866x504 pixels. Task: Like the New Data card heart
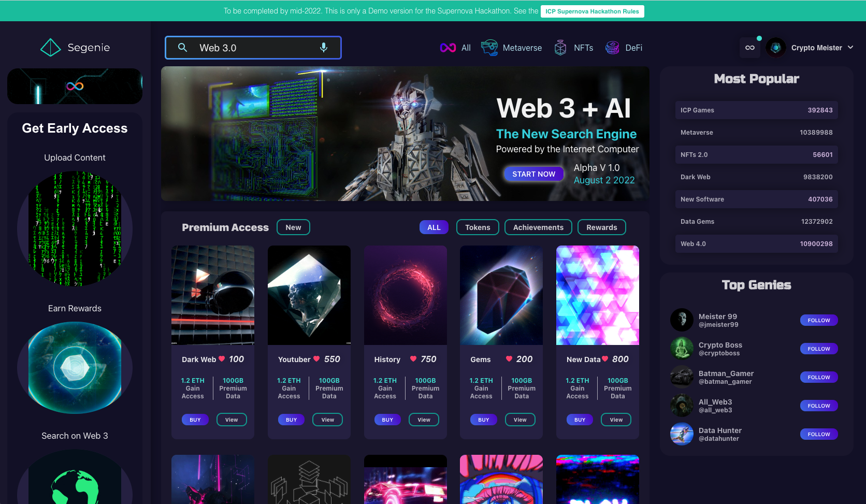605,358
